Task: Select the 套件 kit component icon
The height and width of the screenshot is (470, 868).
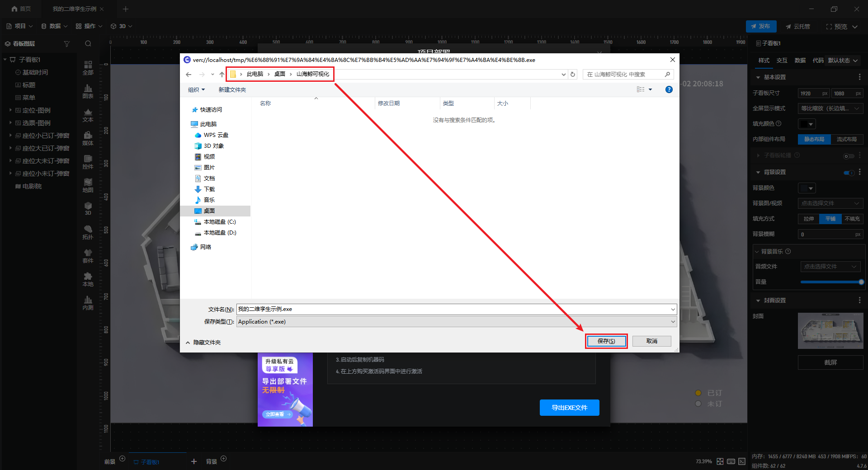Action: [x=88, y=256]
